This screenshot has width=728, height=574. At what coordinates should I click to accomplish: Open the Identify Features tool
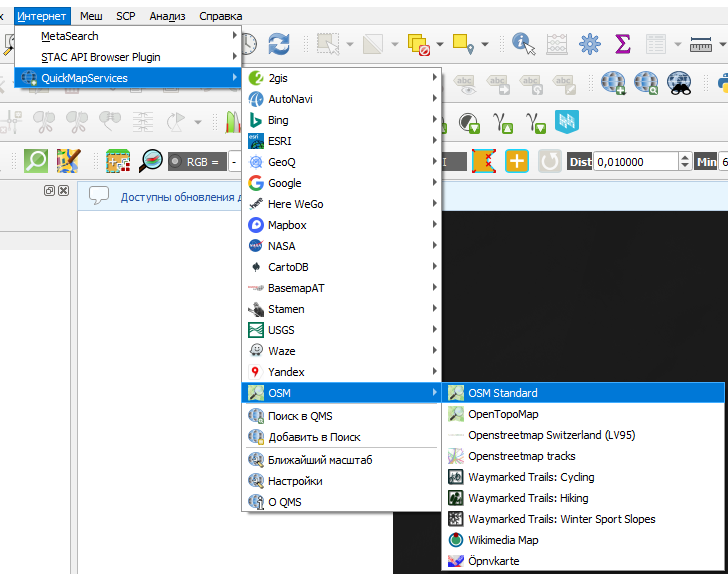[524, 44]
